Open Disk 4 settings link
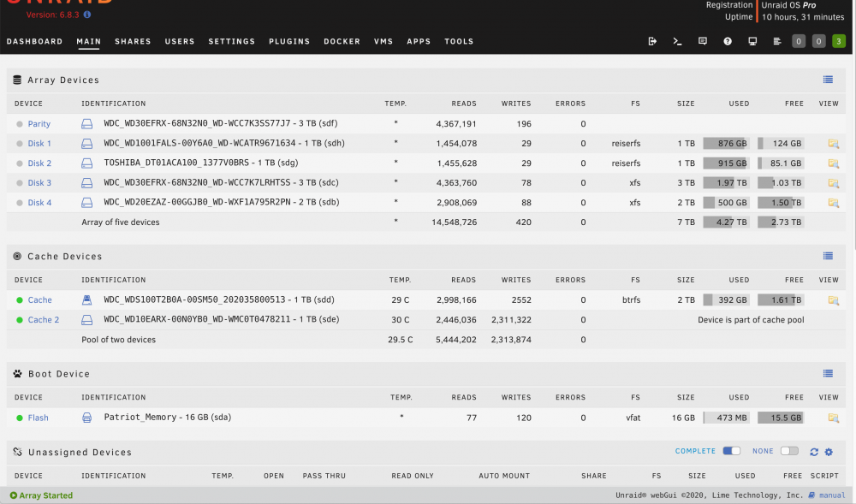This screenshot has width=856, height=504. [x=39, y=202]
